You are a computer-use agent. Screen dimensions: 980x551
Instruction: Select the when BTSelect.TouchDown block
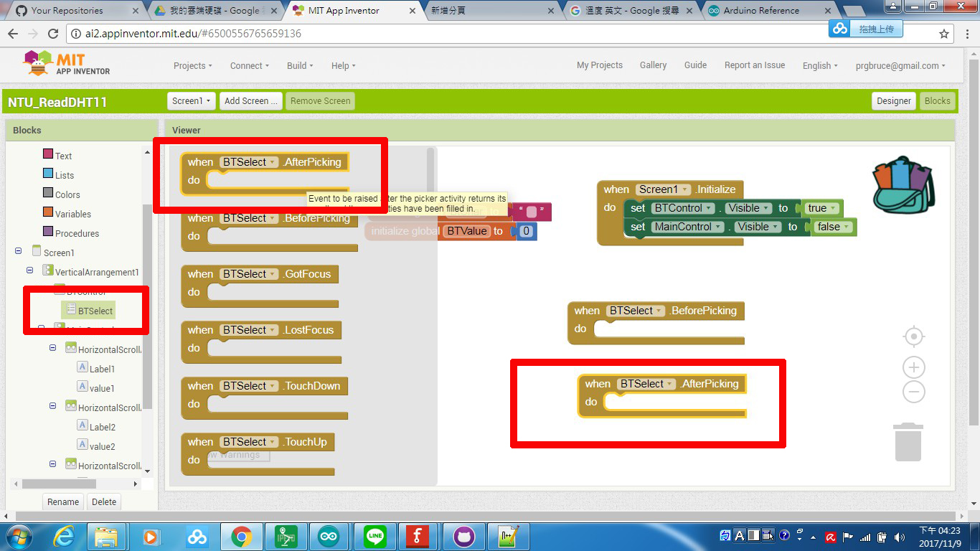click(264, 397)
